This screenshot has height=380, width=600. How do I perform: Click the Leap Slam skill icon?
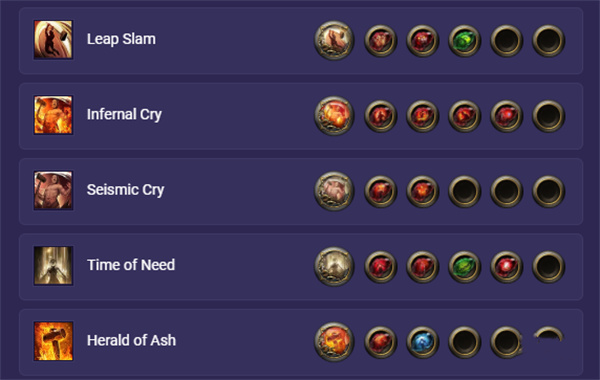pos(53,40)
